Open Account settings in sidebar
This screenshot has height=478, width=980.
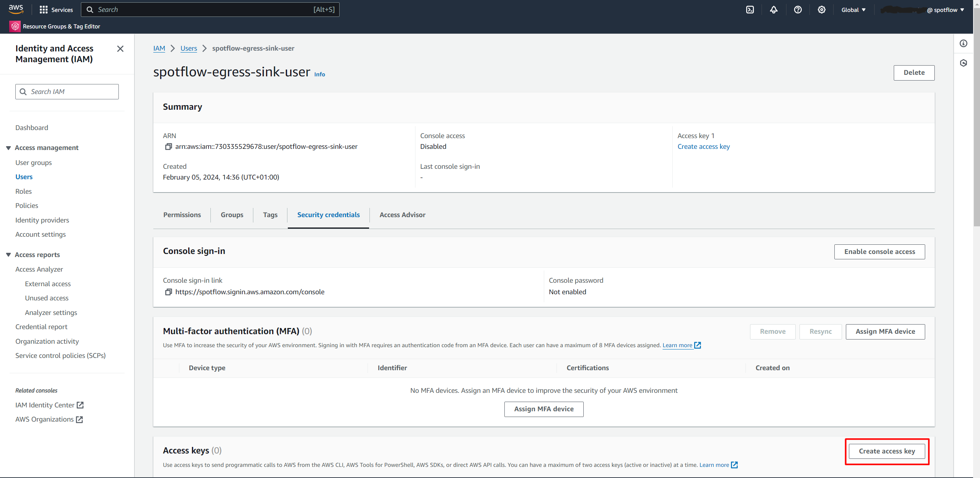tap(41, 234)
